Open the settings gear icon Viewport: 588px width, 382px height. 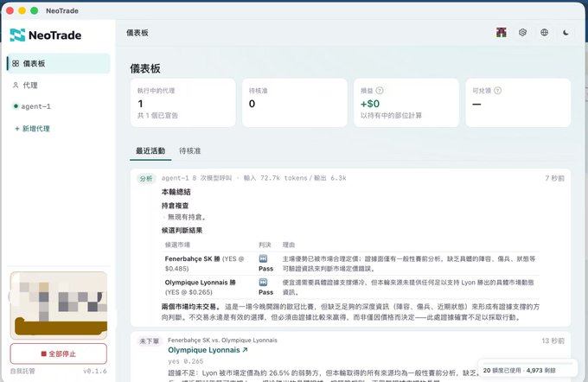pos(522,33)
